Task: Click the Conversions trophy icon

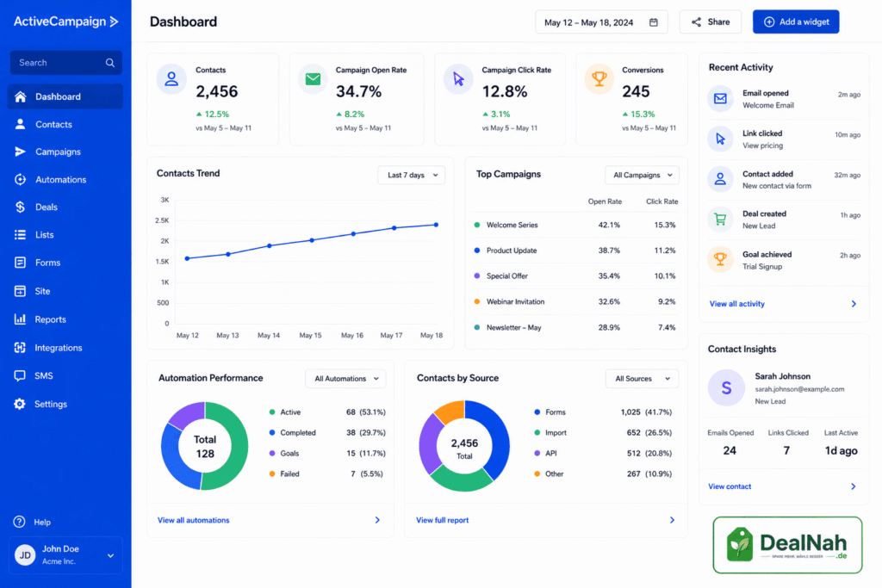Action: [x=599, y=79]
